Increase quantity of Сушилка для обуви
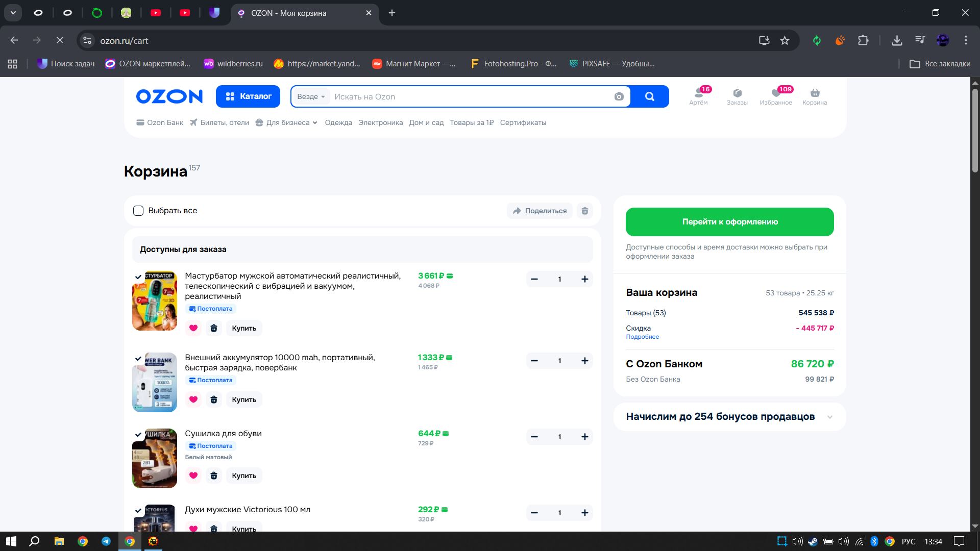This screenshot has height=551, width=980. tap(584, 437)
